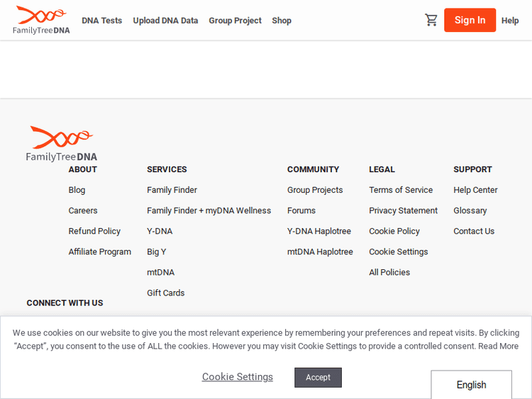This screenshot has height=399, width=532.
Task: Select the Big Y service link
Action: click(156, 252)
